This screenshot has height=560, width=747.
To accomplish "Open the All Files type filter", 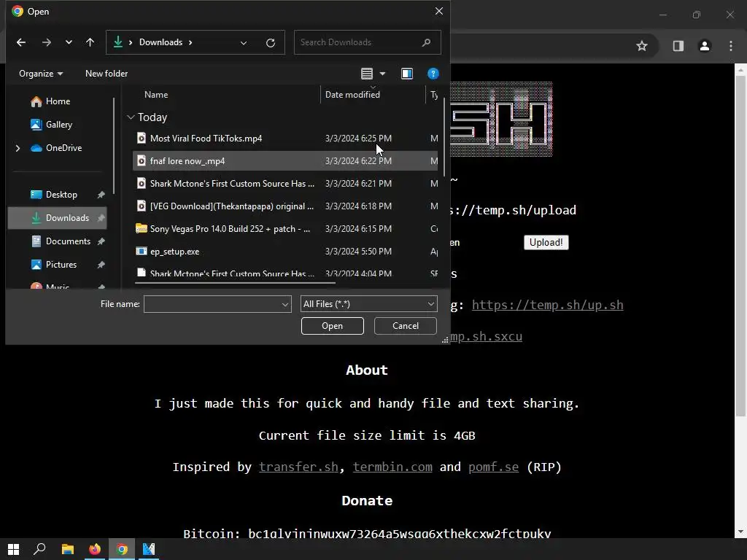I will (x=368, y=304).
